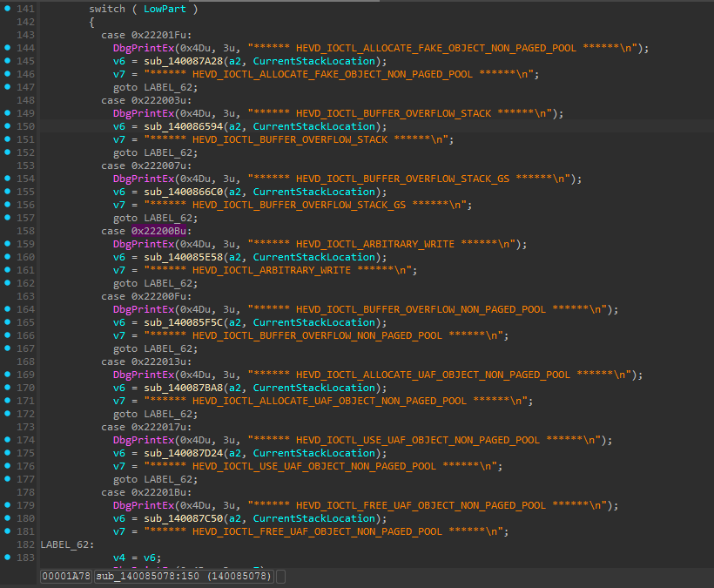Screen dimensions: 714x588
Task: Click the sub_140085078:150 location field
Action: point(184,577)
